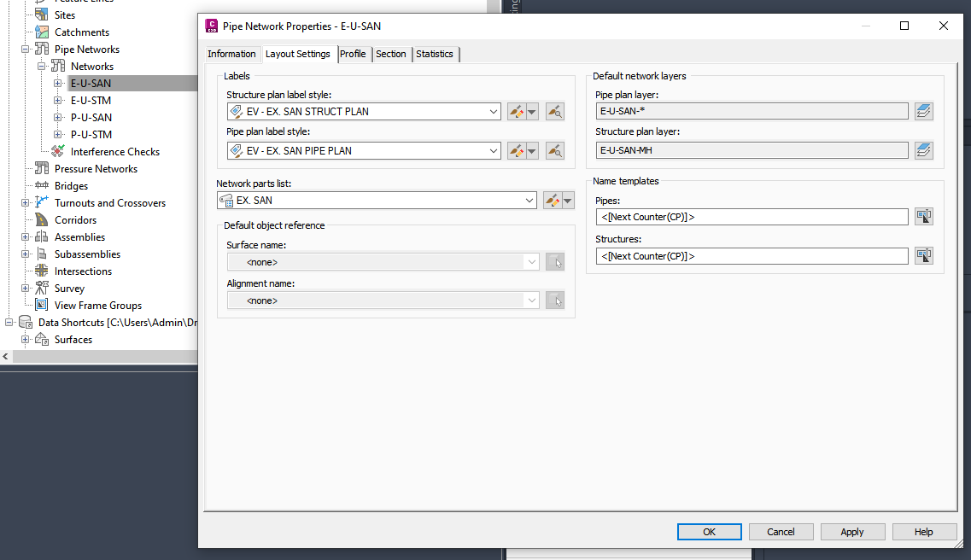Screen dimensions: 971x560
Task: Pick surface from drawing button
Action: pos(555,262)
